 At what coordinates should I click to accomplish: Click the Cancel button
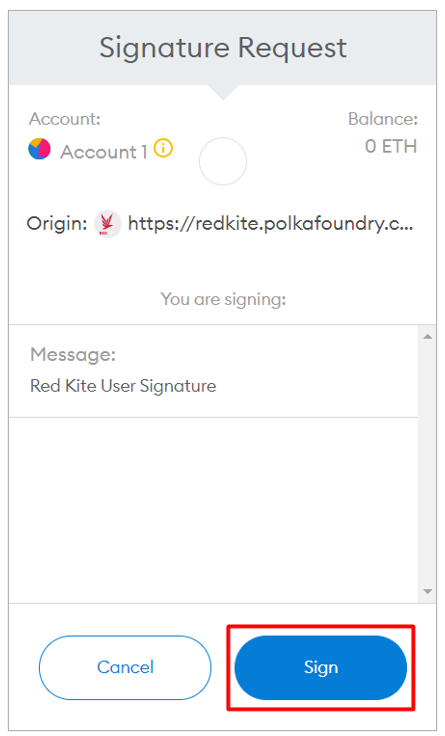click(x=125, y=667)
